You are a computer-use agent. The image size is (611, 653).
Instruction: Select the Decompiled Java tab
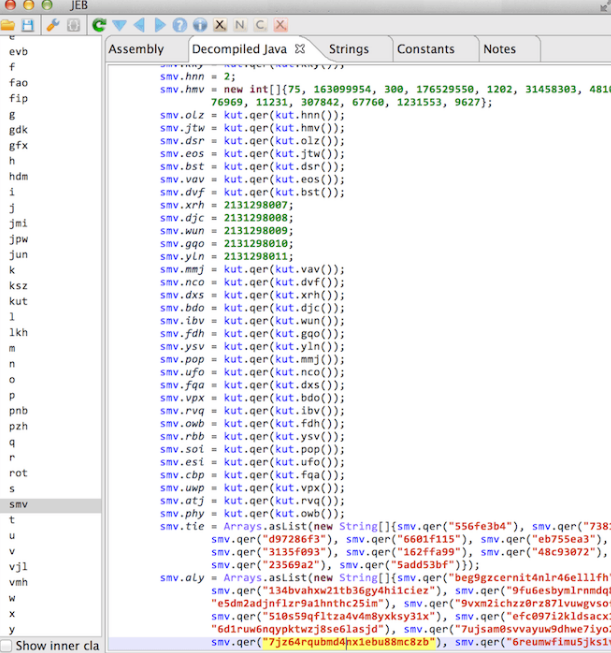239,49
